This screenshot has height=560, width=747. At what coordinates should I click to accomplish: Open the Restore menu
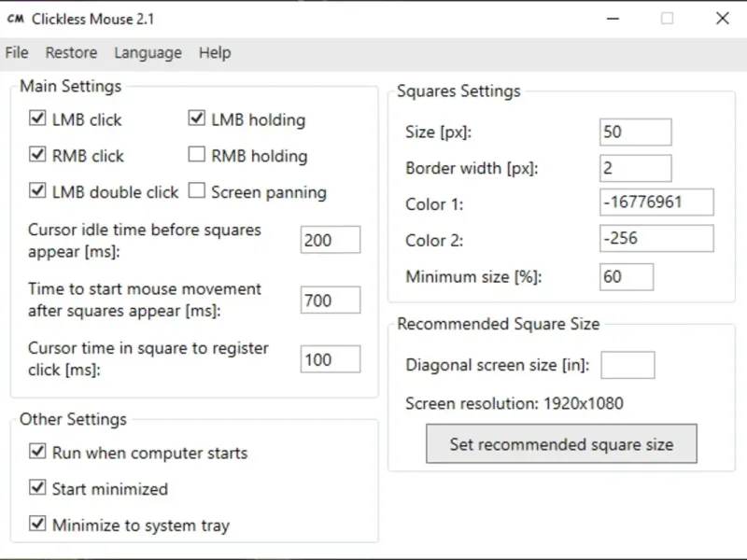point(71,53)
